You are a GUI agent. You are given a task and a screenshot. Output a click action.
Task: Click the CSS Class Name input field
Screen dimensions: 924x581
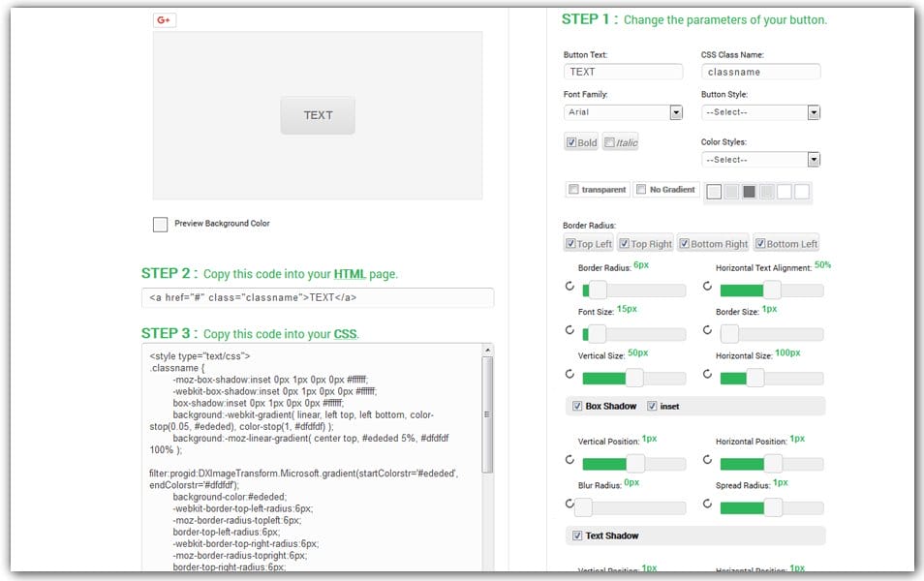tap(760, 72)
